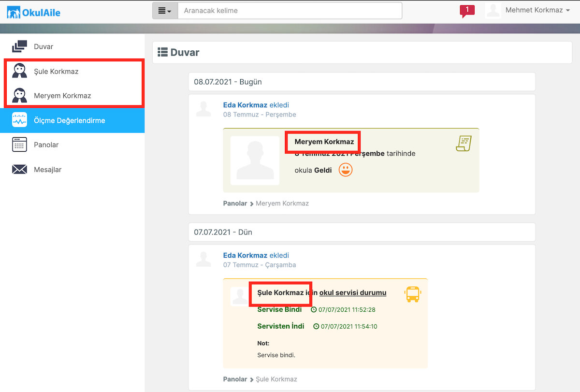580x392 pixels.
Task: Focus the 'Aranacak kelime' search field
Action: (290, 11)
